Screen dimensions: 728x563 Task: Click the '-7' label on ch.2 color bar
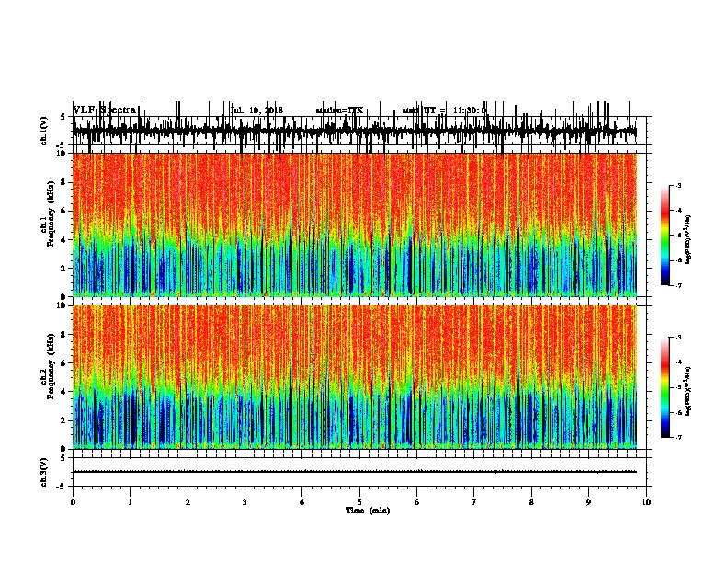[x=677, y=437]
